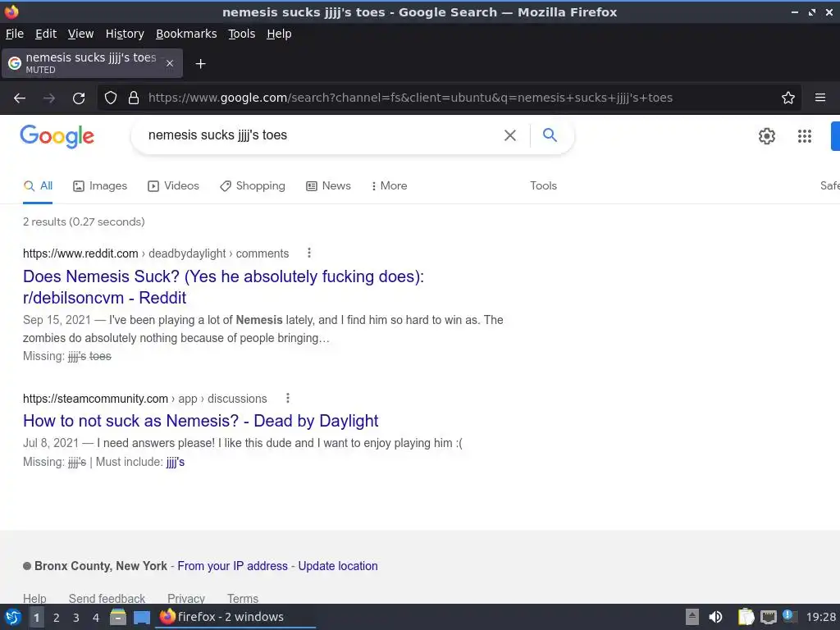The width and height of the screenshot is (840, 630).
Task: Open the Terms footer link
Action: pos(243,598)
